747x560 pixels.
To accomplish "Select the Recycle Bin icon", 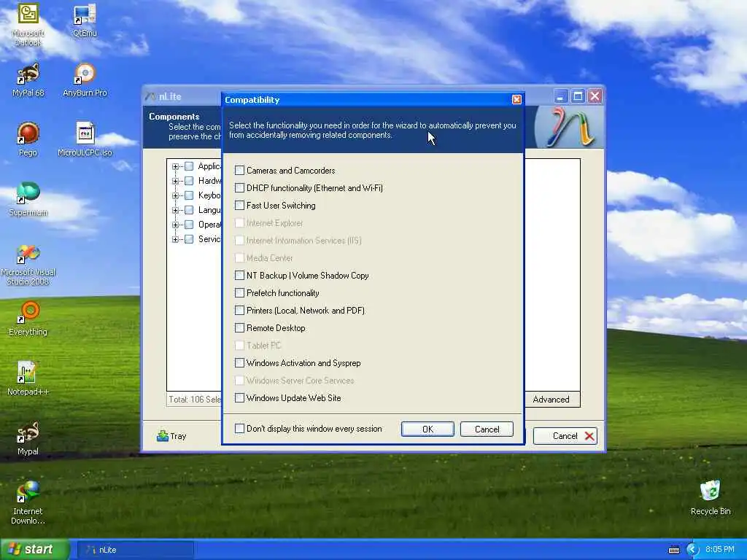I will pyautogui.click(x=711, y=498).
